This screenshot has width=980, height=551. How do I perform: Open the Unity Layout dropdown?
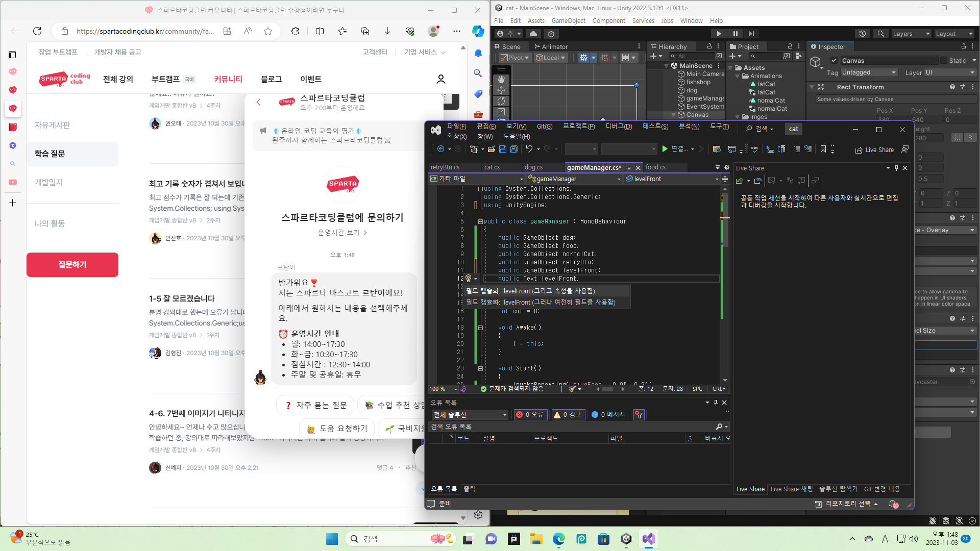[x=954, y=34]
